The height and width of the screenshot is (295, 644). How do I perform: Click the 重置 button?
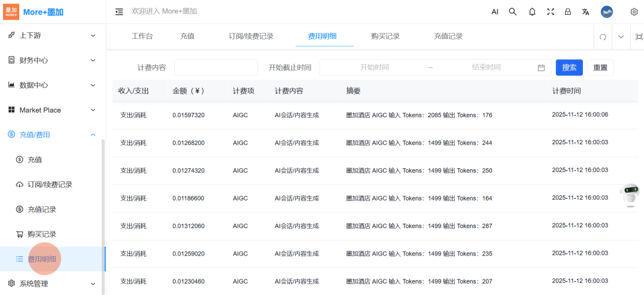pos(600,68)
